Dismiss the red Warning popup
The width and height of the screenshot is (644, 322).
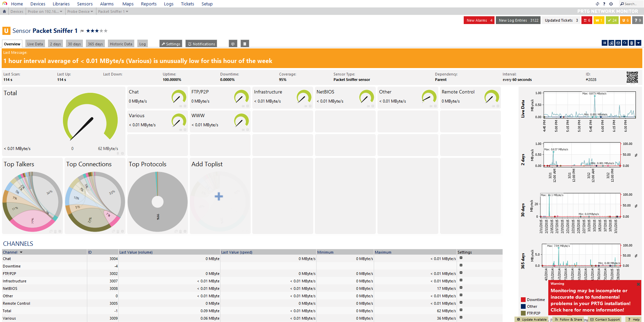click(x=638, y=284)
